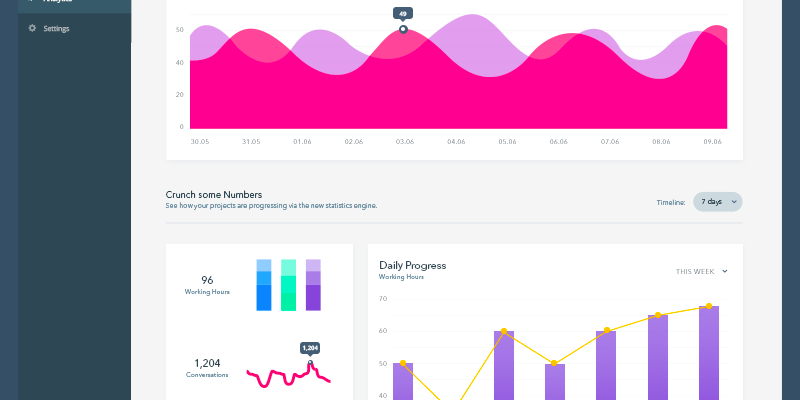Click the 03.06 date label on chart axis

pos(405,142)
